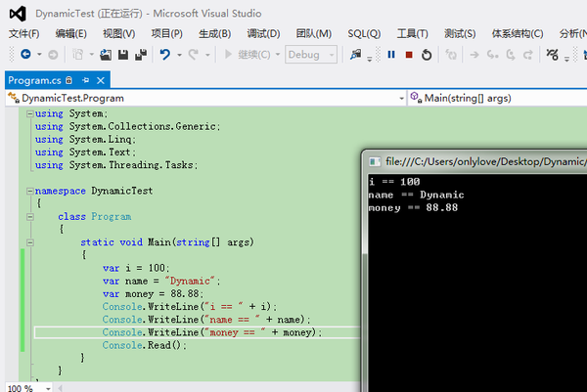The width and height of the screenshot is (587, 392).
Task: Click the toolbar overflow arrow after attach icon
Action: coord(369,59)
